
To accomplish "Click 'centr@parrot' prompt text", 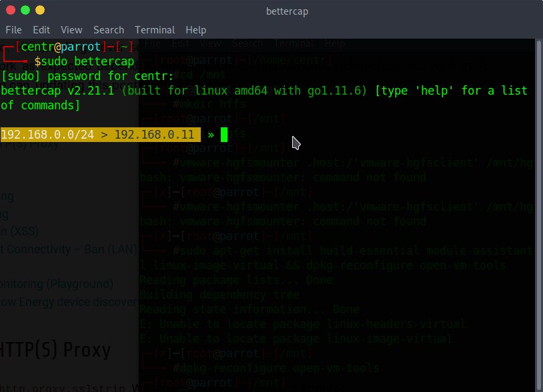I will point(61,47).
